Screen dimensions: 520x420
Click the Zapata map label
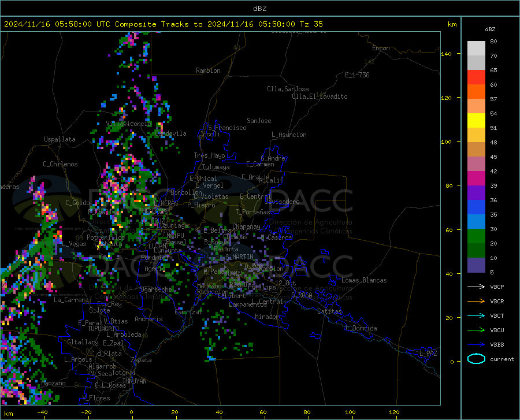(x=142, y=360)
